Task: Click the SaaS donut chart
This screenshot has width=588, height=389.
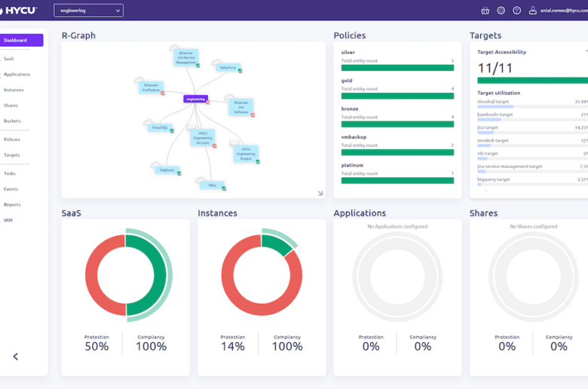Action: click(126, 275)
